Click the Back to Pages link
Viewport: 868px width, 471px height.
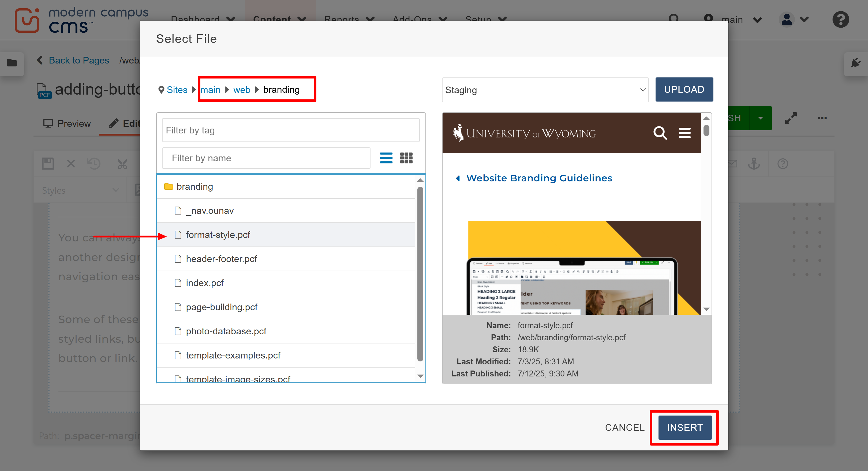[79, 60]
